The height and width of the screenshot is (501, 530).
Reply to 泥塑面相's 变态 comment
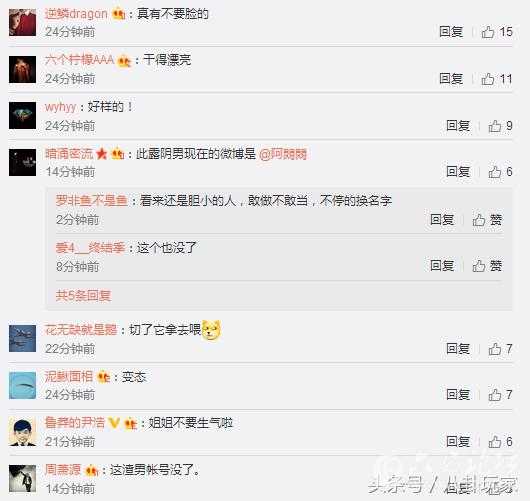[x=458, y=394]
